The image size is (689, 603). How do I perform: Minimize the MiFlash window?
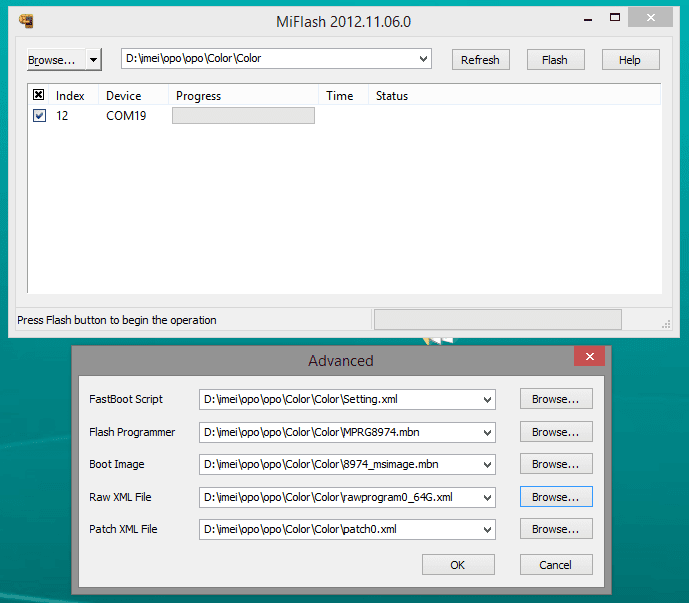588,18
